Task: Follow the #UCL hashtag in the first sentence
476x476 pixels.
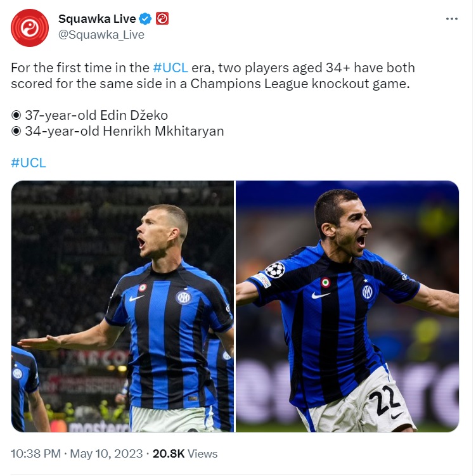Action: click(170, 68)
